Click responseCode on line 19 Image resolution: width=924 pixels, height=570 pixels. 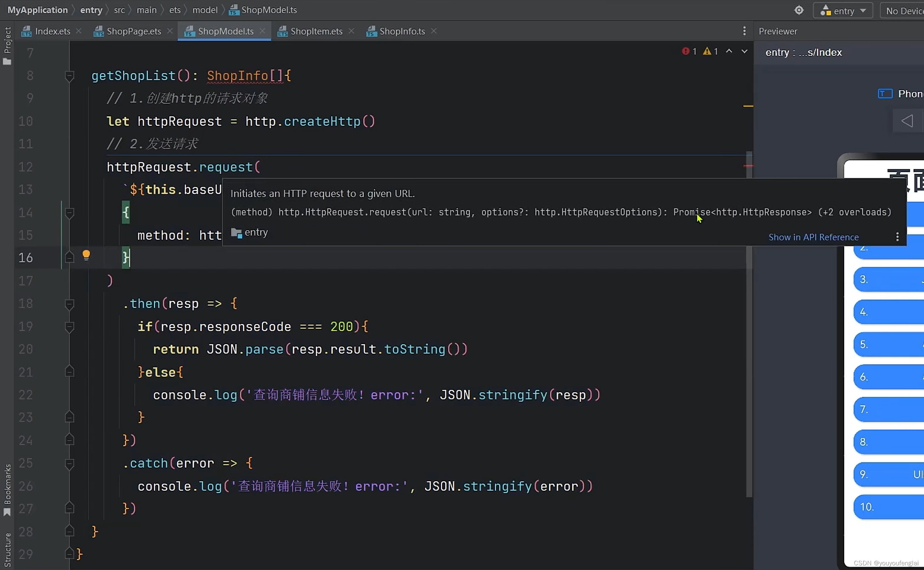[245, 326]
